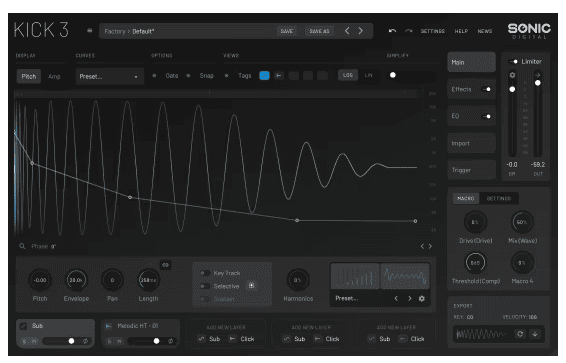Image resolution: width=566 pixels, height=363 pixels.
Task: Select previous harmonics preset arrow
Action: point(396,298)
